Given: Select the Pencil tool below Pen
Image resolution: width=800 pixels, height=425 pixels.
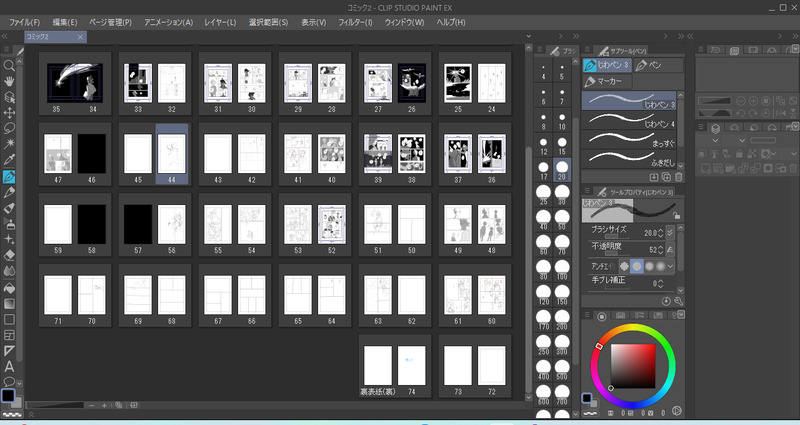Looking at the screenshot, I should pos(9,192).
